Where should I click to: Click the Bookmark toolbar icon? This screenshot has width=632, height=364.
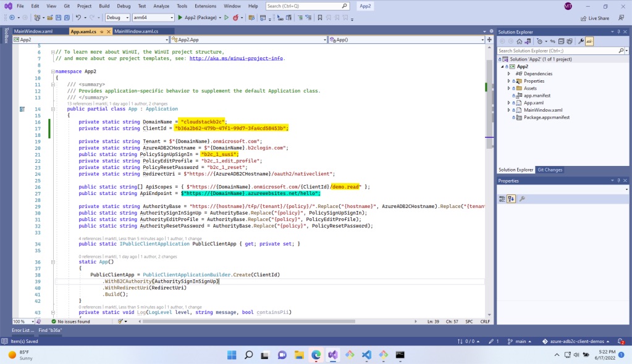(319, 18)
